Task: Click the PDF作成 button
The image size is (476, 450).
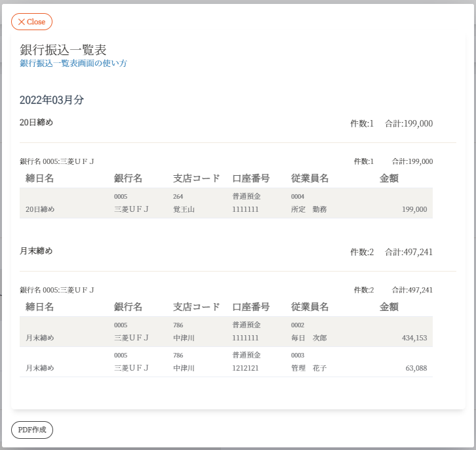Action: [x=32, y=430]
